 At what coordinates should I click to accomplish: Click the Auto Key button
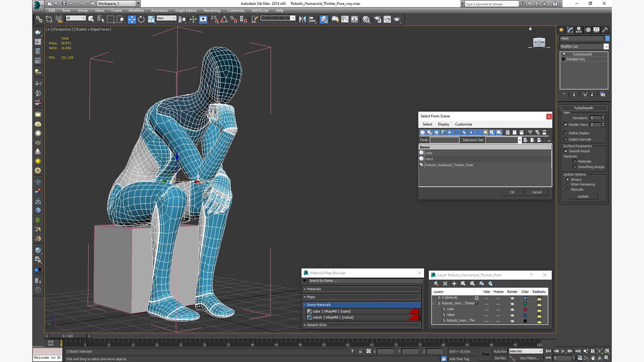(x=500, y=352)
